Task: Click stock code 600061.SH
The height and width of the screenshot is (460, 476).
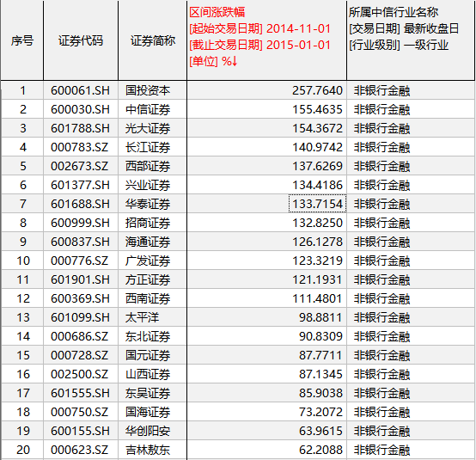Action: click(80, 90)
